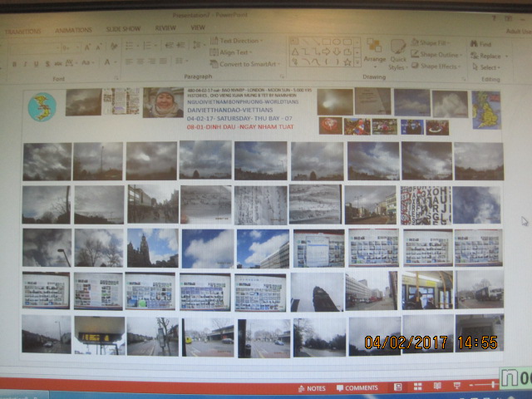
Task: Open Ribbon Display Options
Action: pyautogui.click(x=508, y=18)
